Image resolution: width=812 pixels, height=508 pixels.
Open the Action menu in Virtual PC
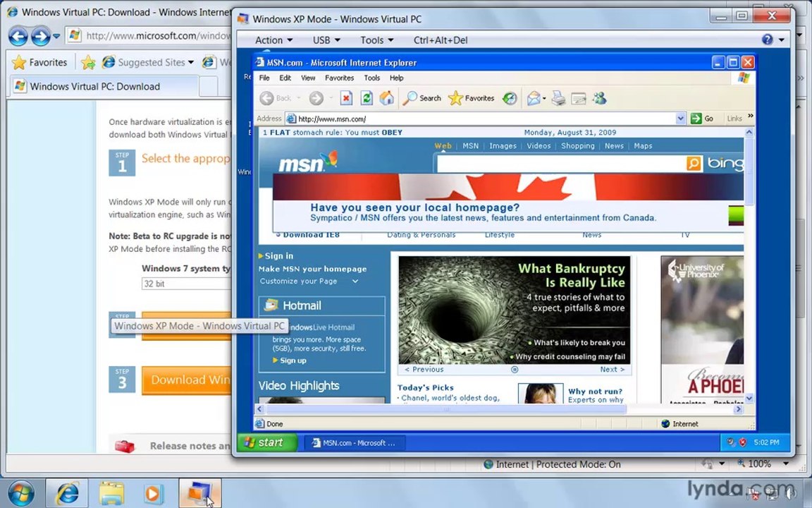tap(273, 40)
